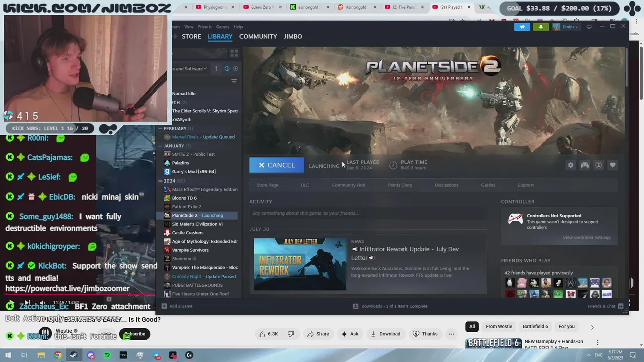Screen dimensions: 644x362
Task: Open the View menu in Steam
Action: click(189, 27)
